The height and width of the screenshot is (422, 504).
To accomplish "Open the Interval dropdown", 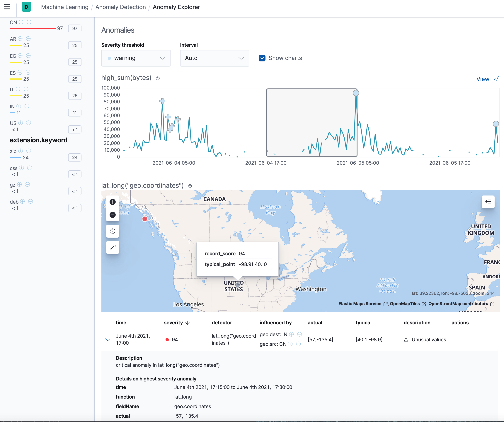I will point(214,58).
